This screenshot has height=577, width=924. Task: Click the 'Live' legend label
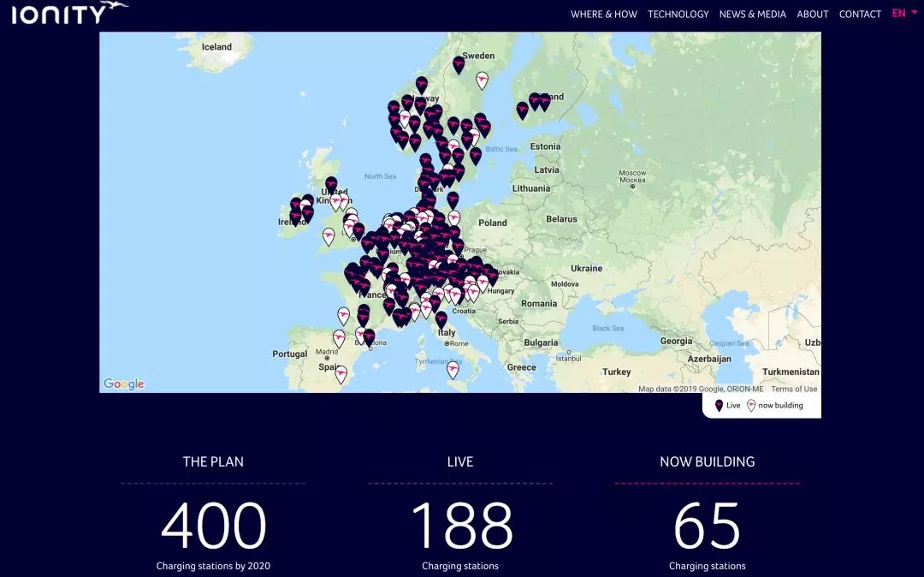point(733,406)
